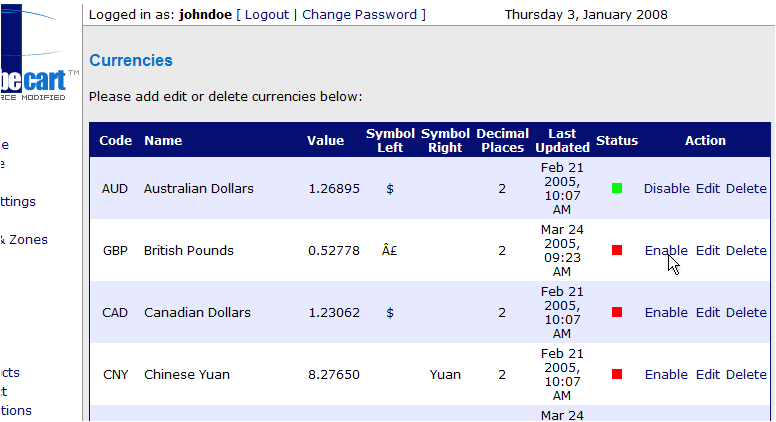The width and height of the screenshot is (776, 422).
Task: Delete the British Pounds currency
Action: pos(746,250)
